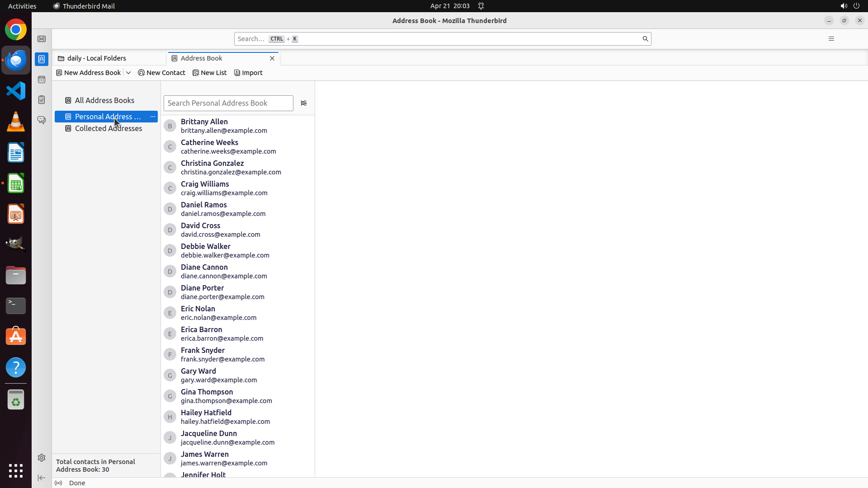Viewport: 868px width, 488px height.
Task: Open list display options icon
Action: click(304, 103)
